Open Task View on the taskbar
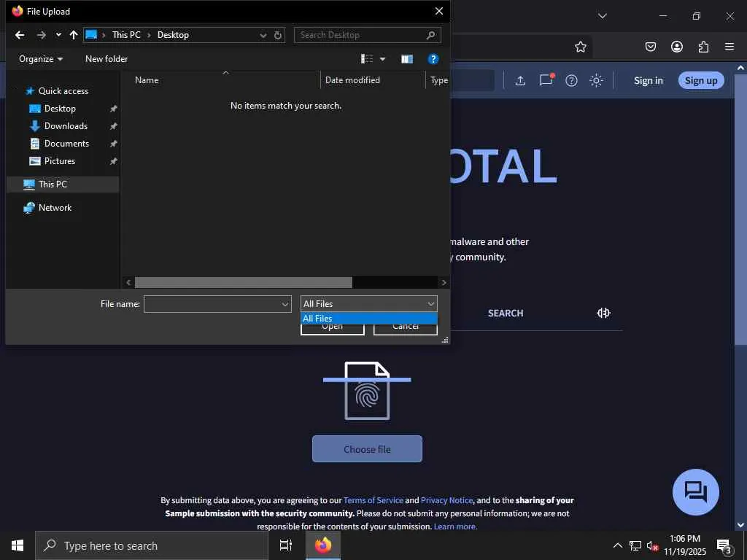Viewport: 747px width, 560px height. coord(285,545)
